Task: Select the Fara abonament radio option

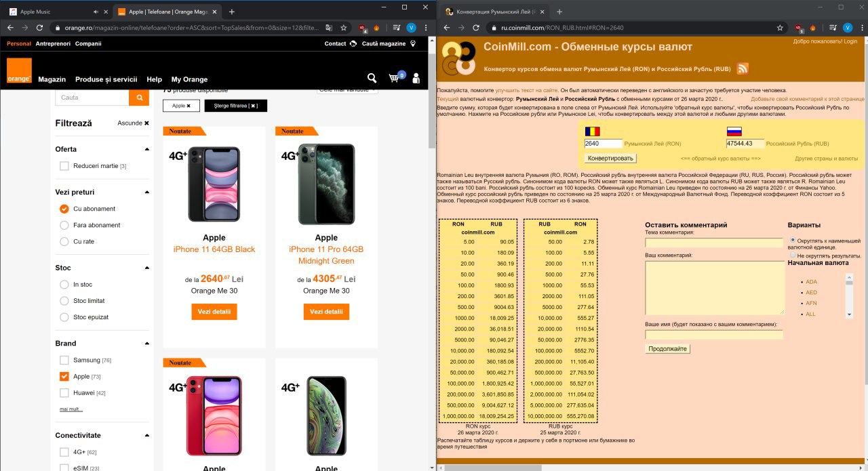Action: [64, 225]
